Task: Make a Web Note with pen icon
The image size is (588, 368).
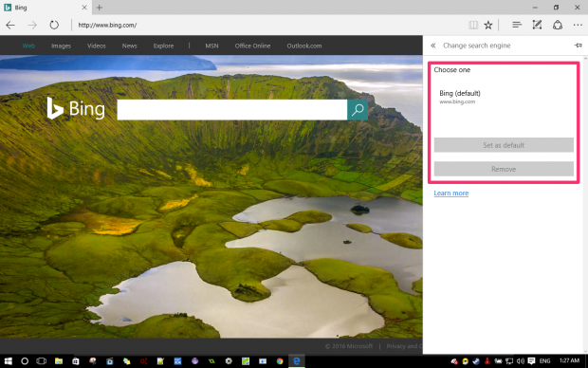Action: click(537, 25)
